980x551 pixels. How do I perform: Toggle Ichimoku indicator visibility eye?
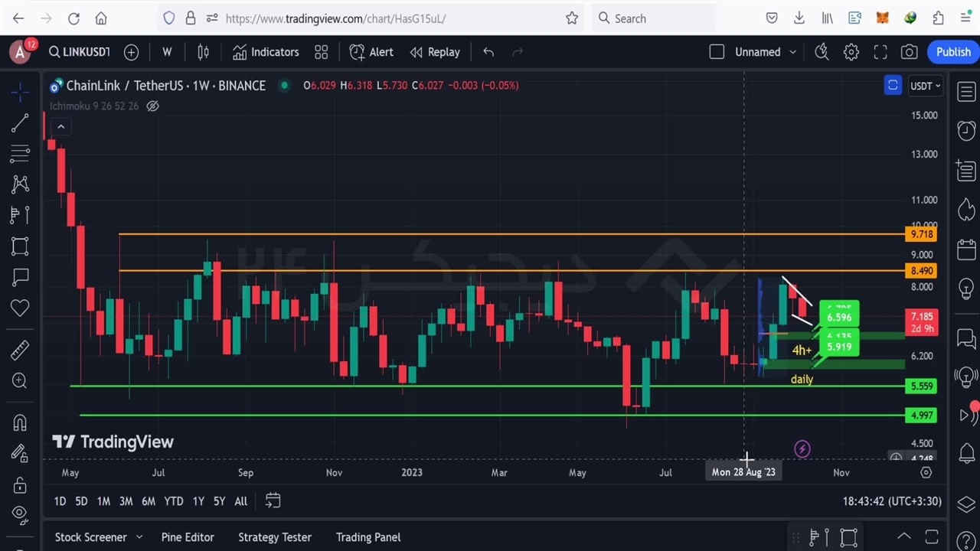pos(152,106)
